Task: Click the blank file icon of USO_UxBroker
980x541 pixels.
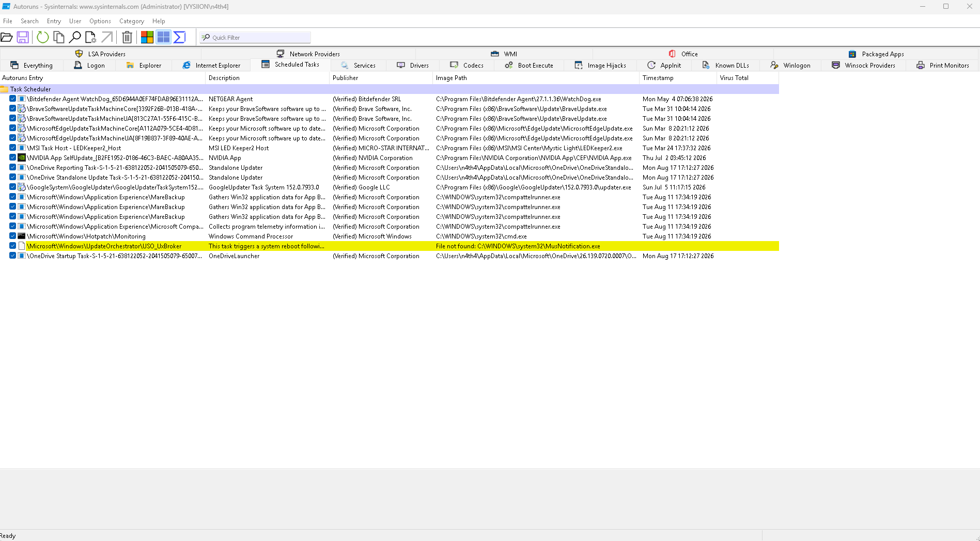Action: click(x=22, y=246)
